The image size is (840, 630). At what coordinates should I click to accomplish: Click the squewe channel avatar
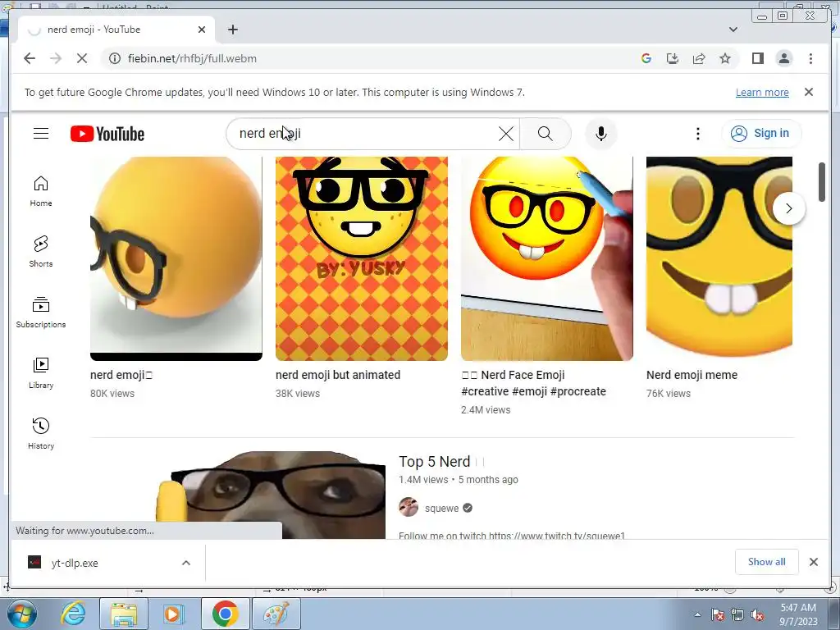click(x=409, y=507)
